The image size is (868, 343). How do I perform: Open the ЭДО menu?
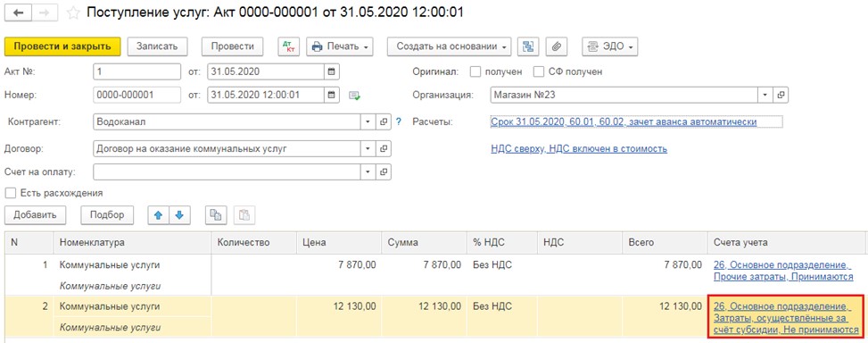609,46
